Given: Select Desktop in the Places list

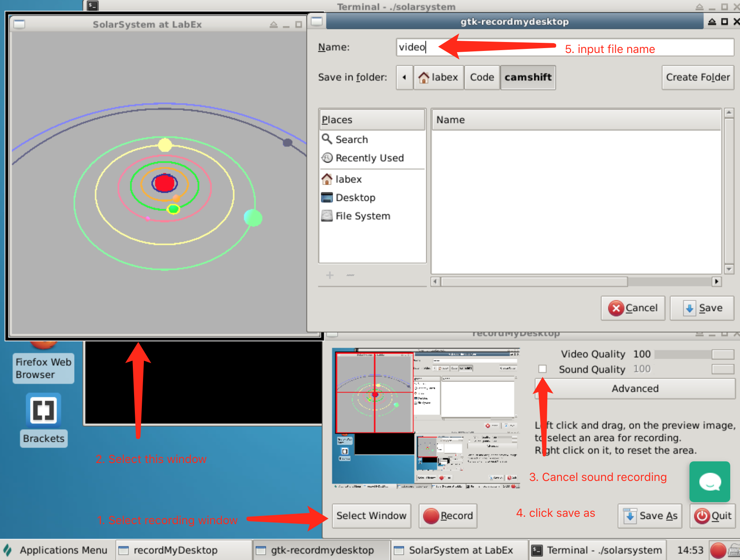Looking at the screenshot, I should [355, 198].
